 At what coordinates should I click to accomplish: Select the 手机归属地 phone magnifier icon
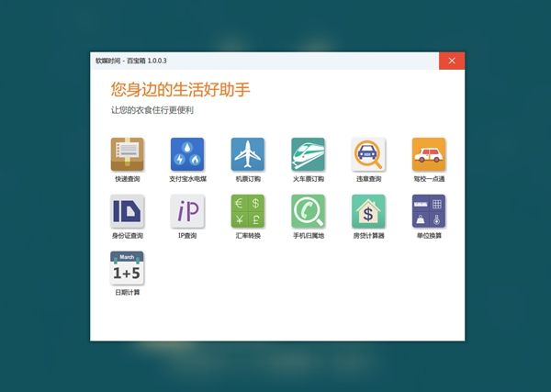tap(309, 211)
